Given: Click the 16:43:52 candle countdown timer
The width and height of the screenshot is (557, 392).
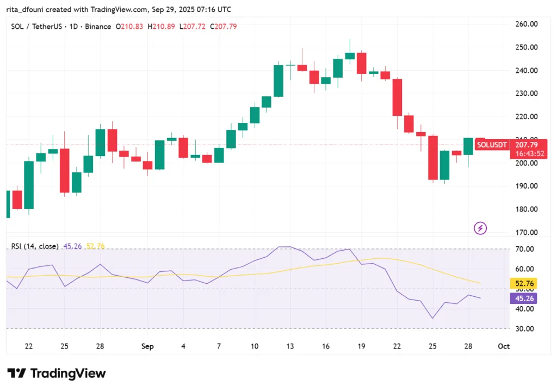Looking at the screenshot, I should point(526,153).
